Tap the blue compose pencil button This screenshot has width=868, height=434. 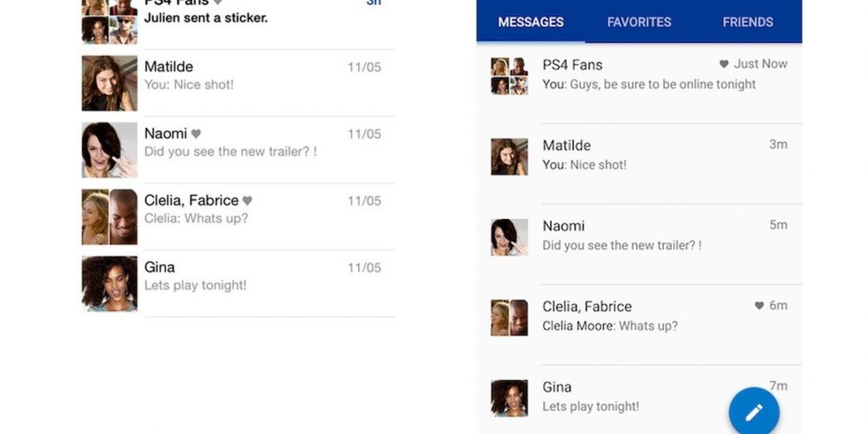click(x=753, y=412)
